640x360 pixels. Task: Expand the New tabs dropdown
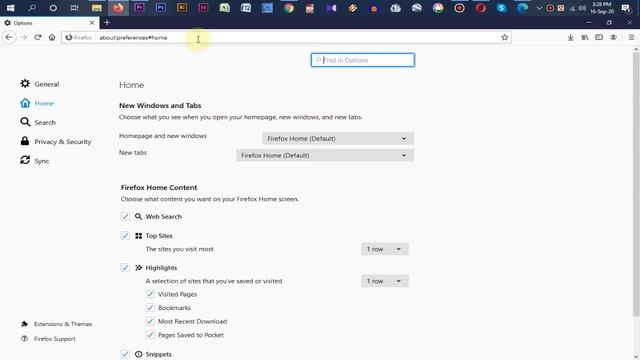[x=324, y=155]
